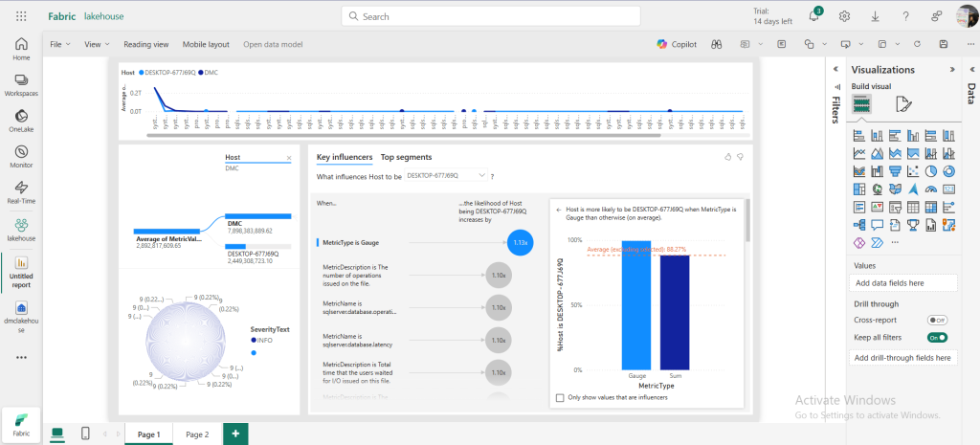Choose the funnel chart visual
This screenshot has height=445, width=980.
pos(895,170)
